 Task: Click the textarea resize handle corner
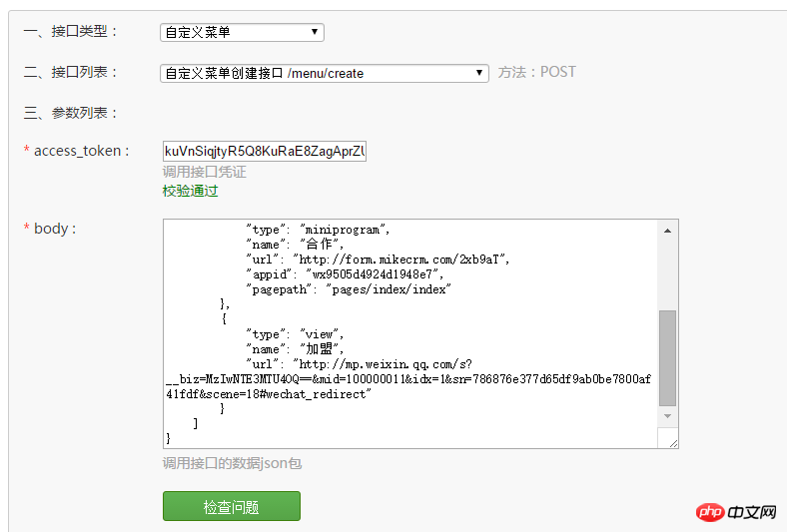[672, 442]
